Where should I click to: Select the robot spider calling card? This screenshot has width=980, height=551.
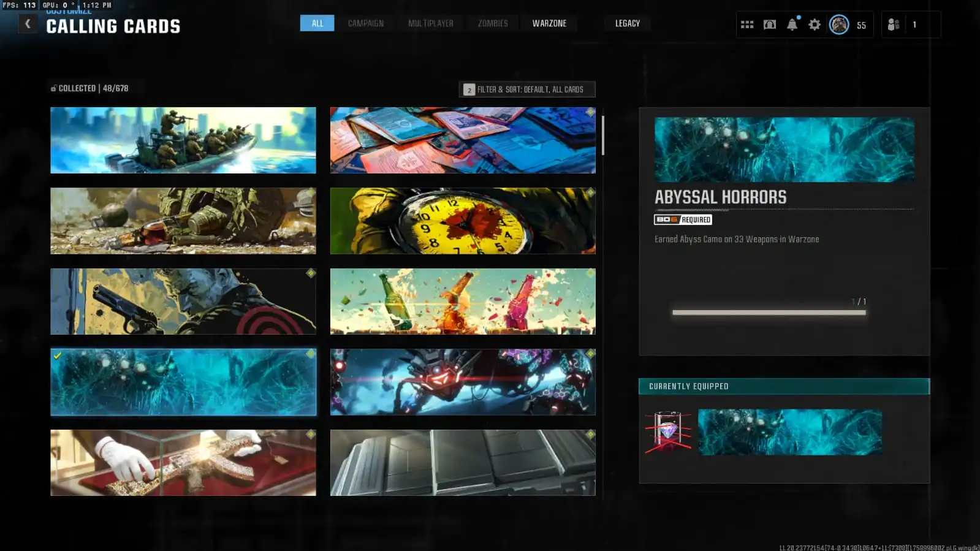point(463,382)
